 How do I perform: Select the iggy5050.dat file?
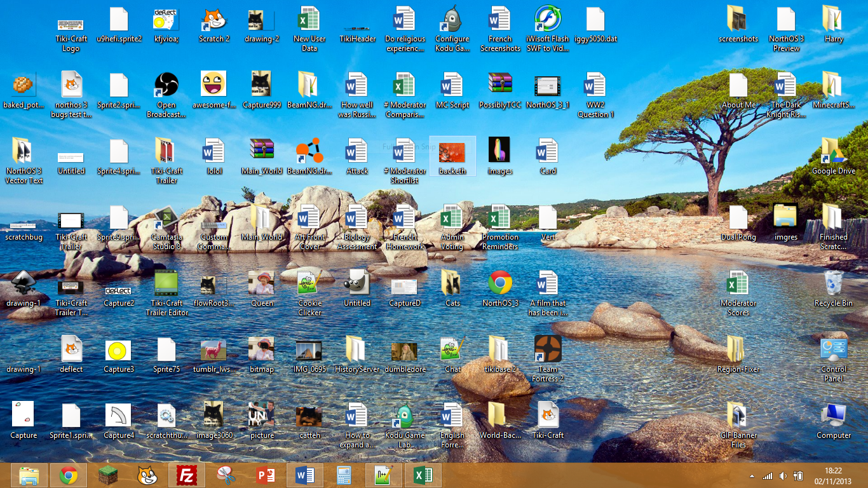click(595, 25)
